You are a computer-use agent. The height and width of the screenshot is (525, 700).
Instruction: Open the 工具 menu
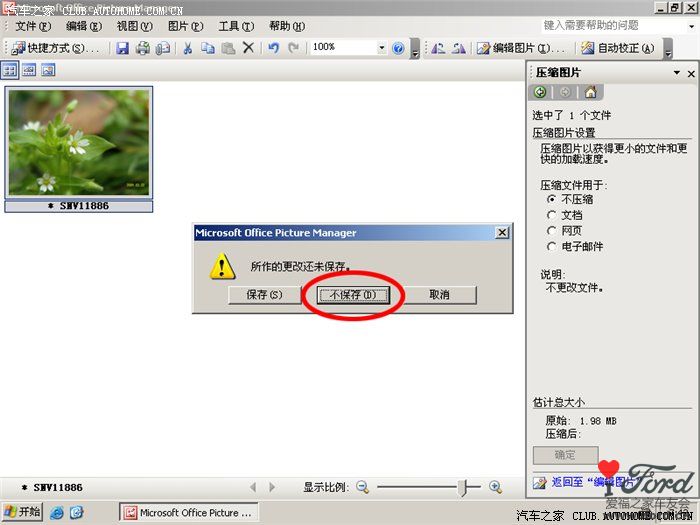click(236, 26)
